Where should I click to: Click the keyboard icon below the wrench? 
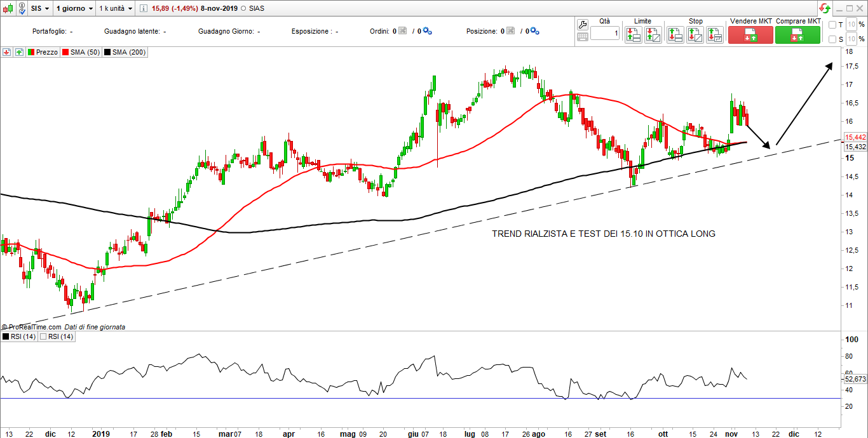point(583,37)
